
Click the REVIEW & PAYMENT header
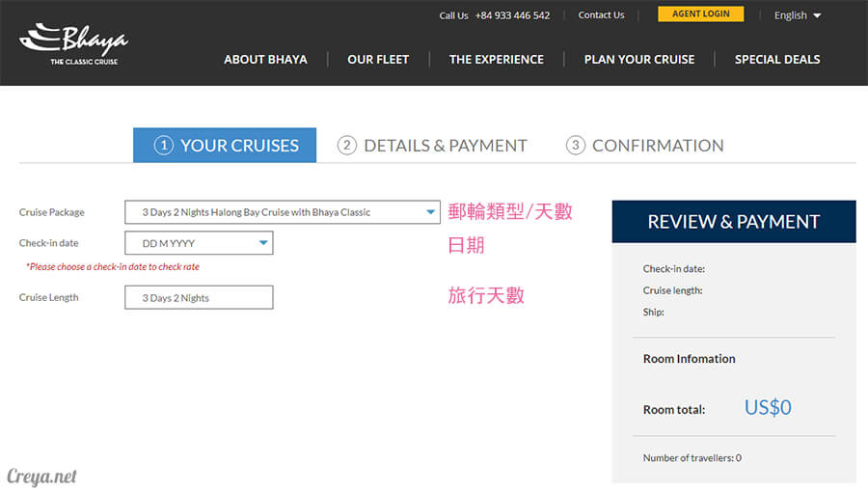tap(734, 221)
